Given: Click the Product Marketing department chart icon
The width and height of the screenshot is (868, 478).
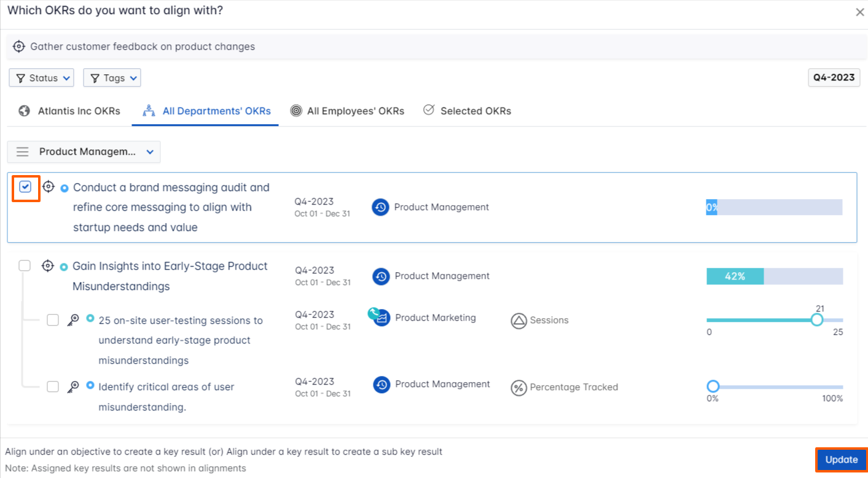Looking at the screenshot, I should (381, 318).
